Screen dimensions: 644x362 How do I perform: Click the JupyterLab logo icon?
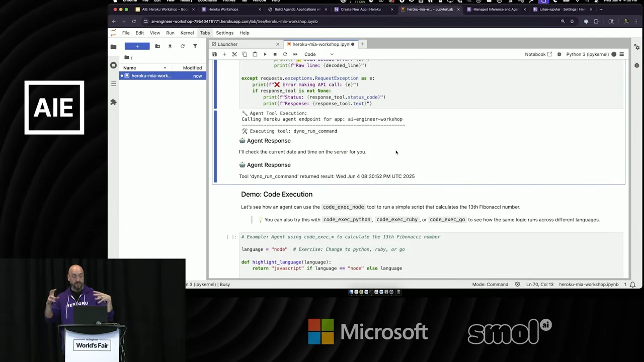click(x=113, y=33)
